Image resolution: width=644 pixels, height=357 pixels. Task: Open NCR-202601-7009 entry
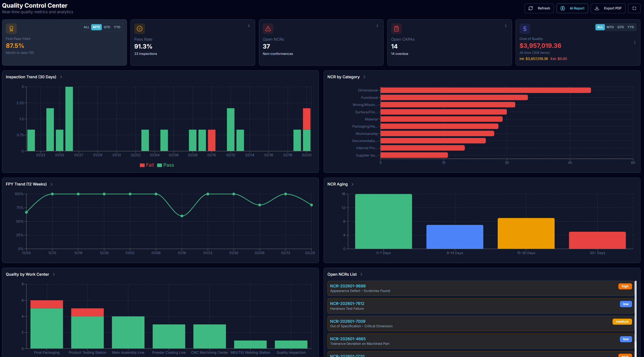click(481, 323)
